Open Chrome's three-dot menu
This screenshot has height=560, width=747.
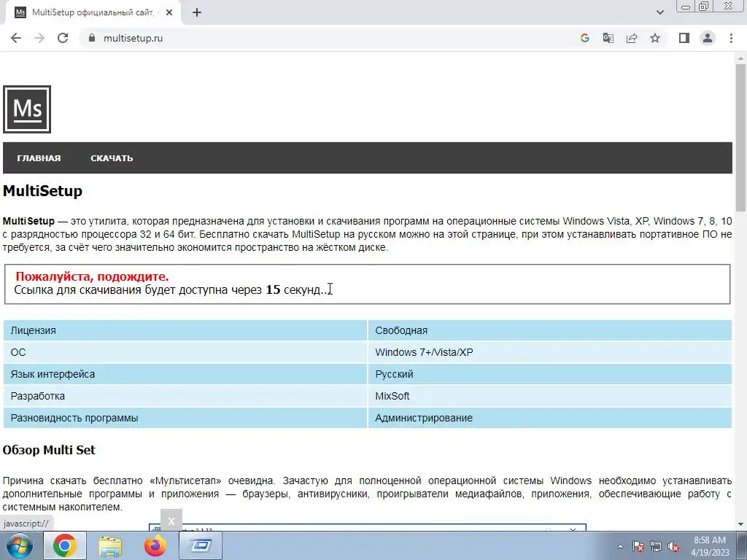tap(731, 38)
